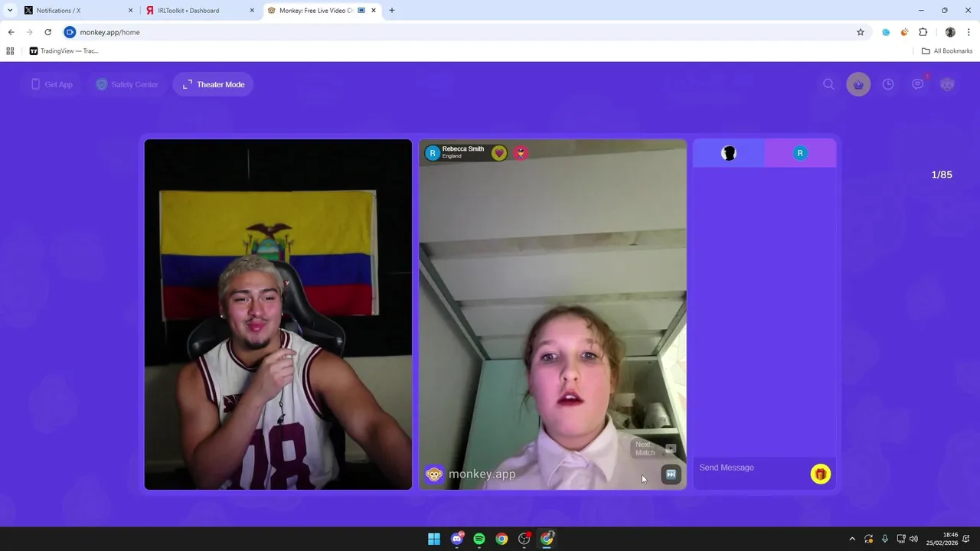Close the IRLToolkit Dashboard tab
The width and height of the screenshot is (980, 551).
pos(252,11)
